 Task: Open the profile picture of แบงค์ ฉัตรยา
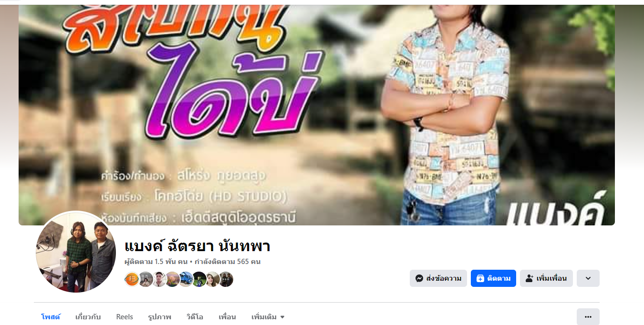click(x=76, y=252)
